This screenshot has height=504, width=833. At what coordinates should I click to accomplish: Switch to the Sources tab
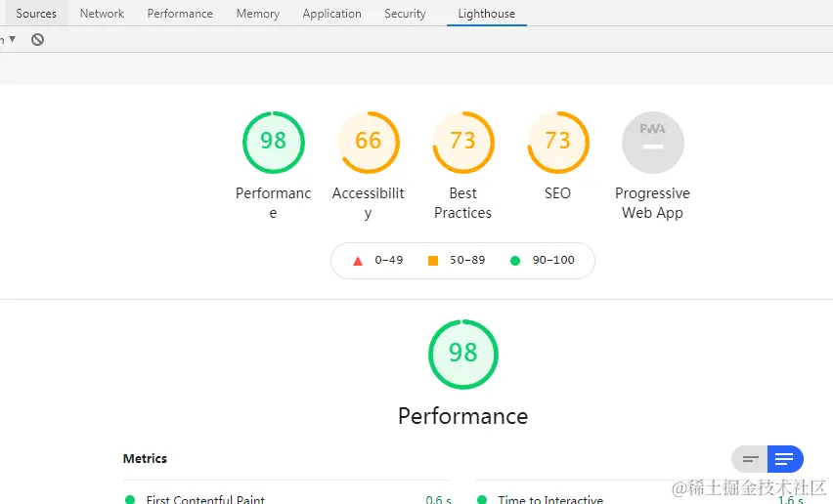tap(36, 14)
